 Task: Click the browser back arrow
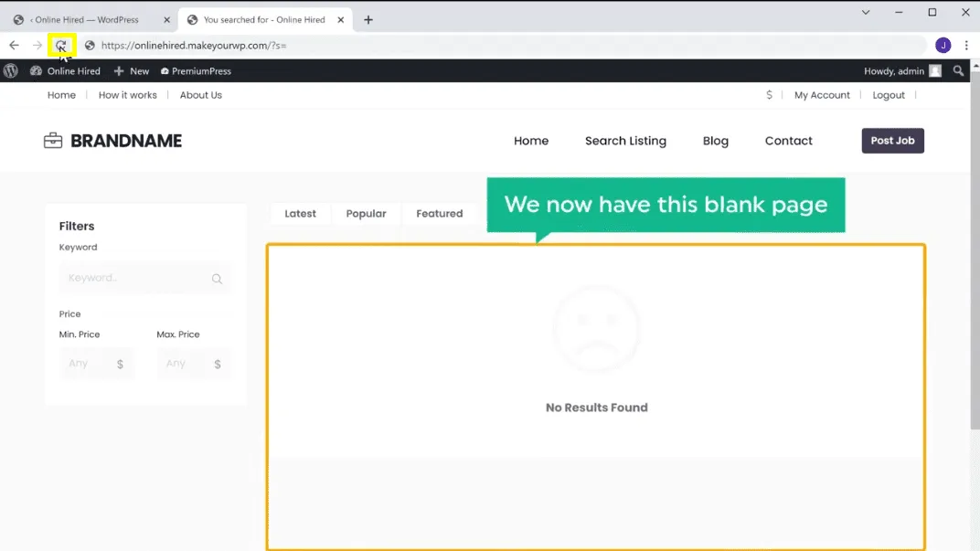[x=14, y=45]
